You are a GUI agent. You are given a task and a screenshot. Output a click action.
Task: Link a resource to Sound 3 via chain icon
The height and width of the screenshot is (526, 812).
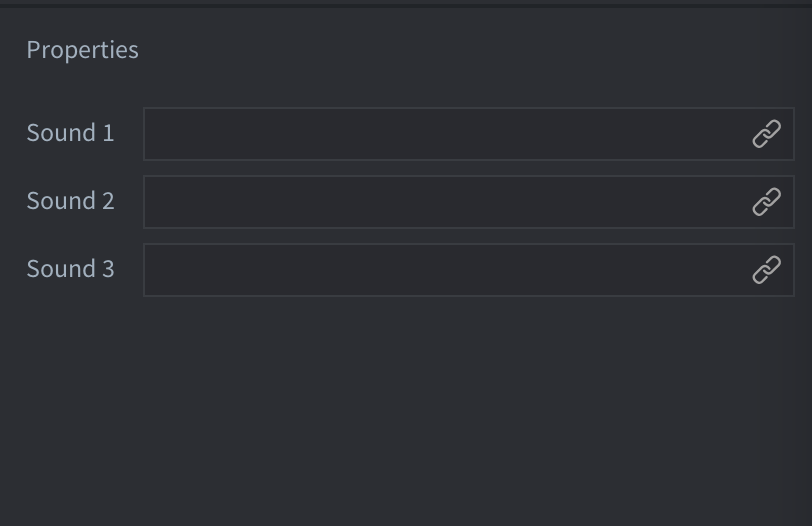pos(766,270)
